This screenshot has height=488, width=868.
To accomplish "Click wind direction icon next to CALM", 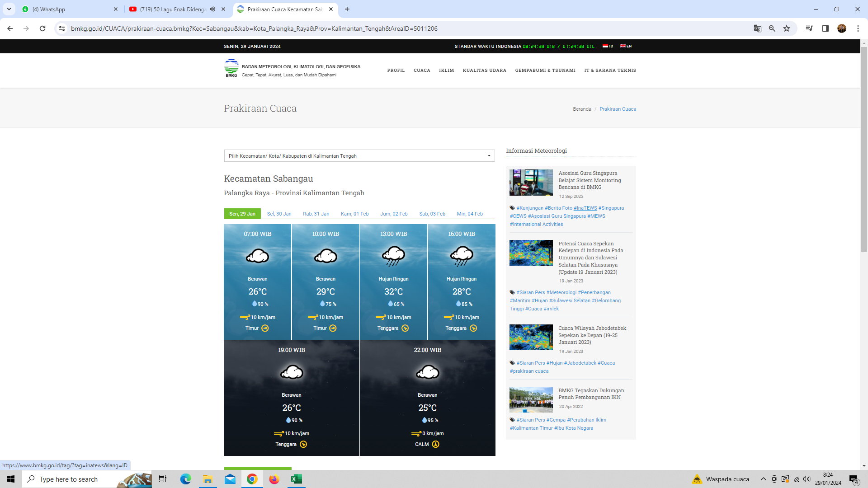I will tap(435, 444).
